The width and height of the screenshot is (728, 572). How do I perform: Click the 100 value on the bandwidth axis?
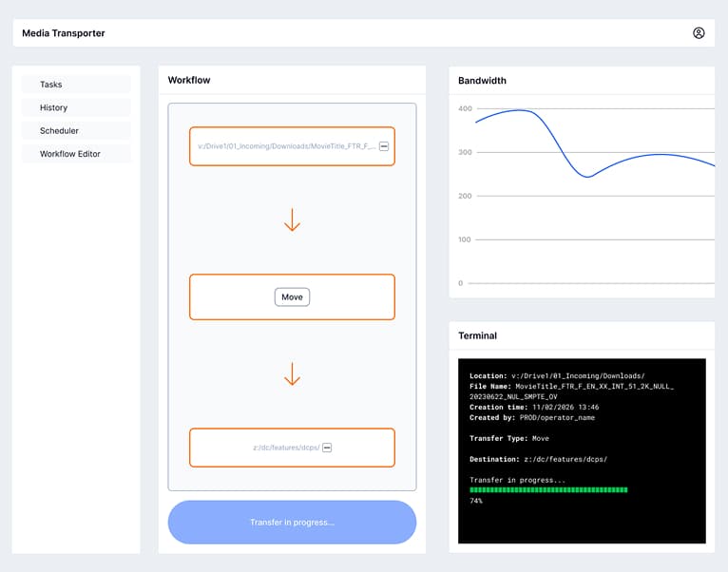point(465,239)
